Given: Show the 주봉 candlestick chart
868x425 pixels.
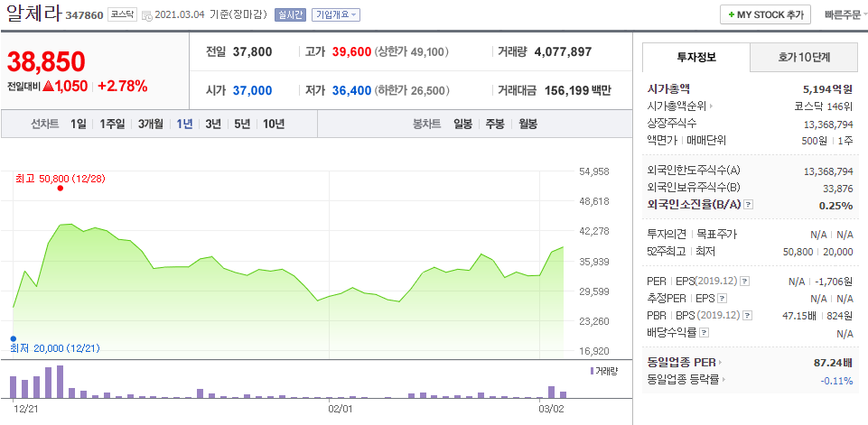Looking at the screenshot, I should (495, 124).
